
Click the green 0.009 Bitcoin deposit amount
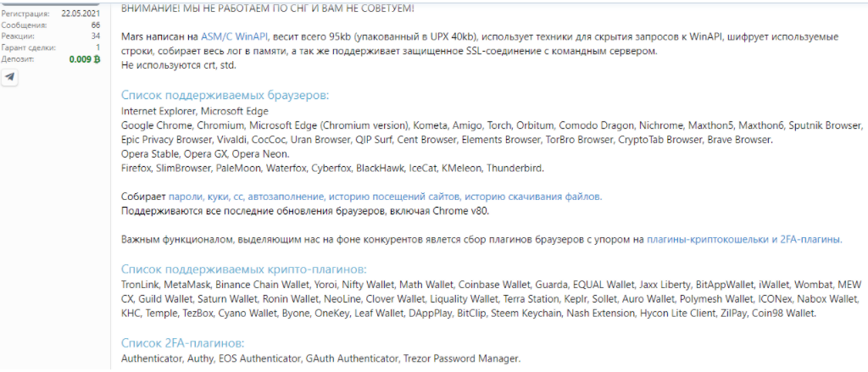[85, 59]
